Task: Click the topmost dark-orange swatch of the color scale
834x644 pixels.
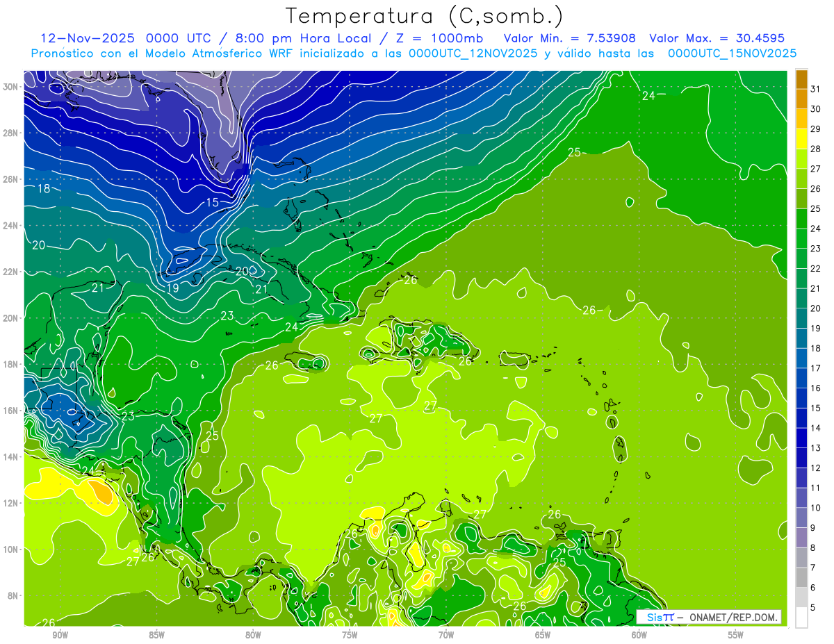Action: coord(801,79)
